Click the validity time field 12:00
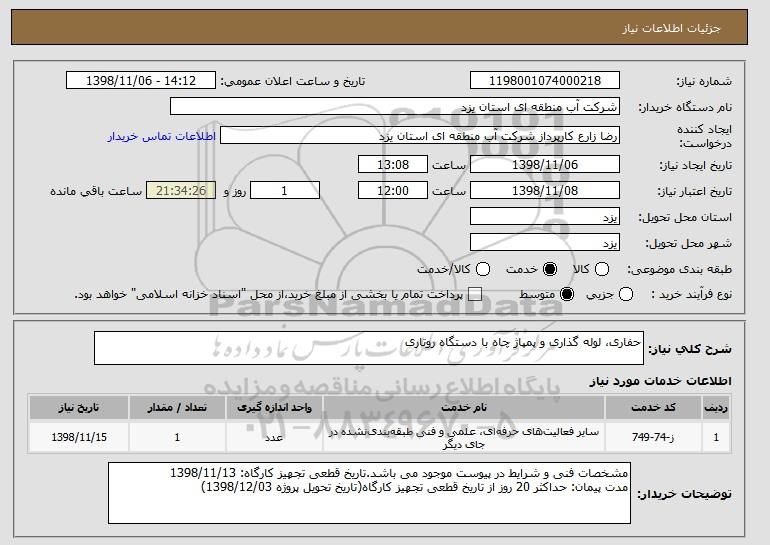 click(x=393, y=191)
